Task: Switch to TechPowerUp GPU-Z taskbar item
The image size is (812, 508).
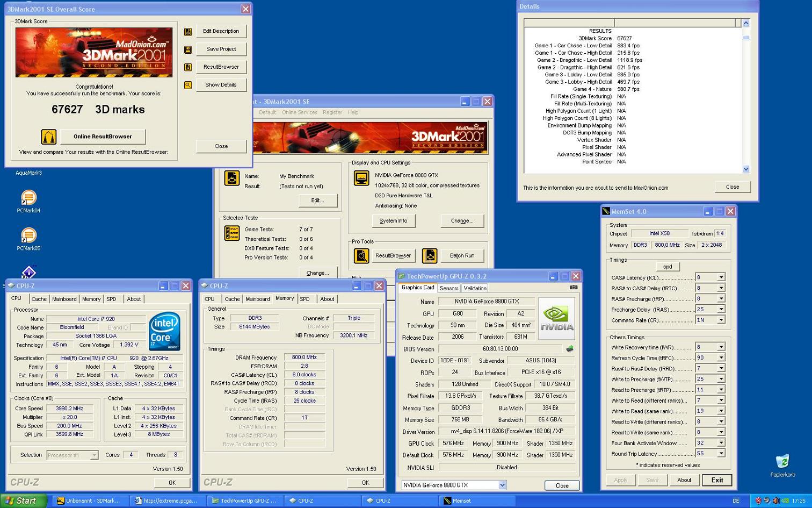Action: [x=245, y=500]
